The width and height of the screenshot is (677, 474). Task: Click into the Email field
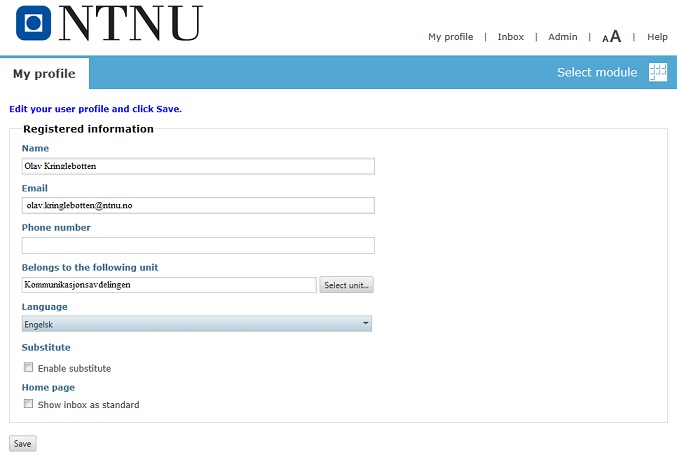click(x=198, y=205)
